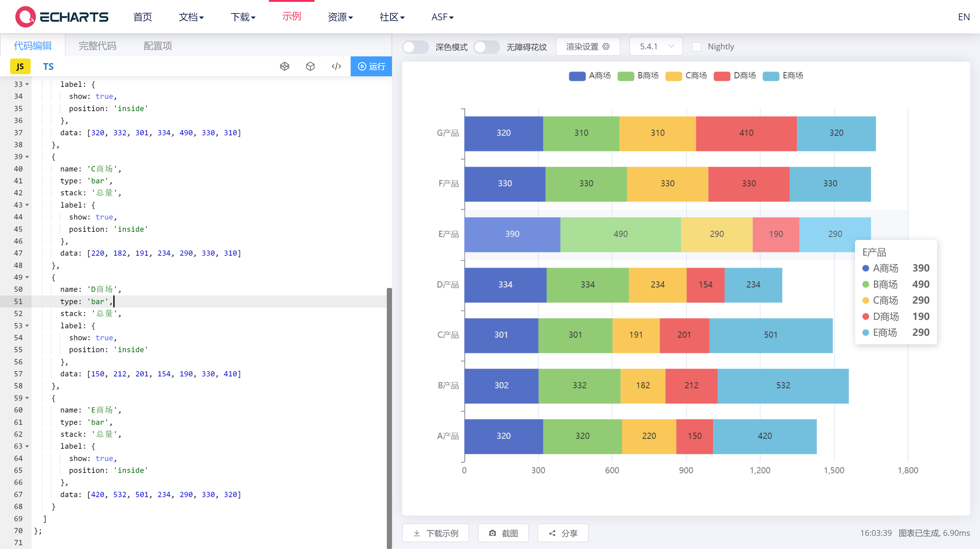980x549 pixels.
Task: Check the Nightly checkbox
Action: pyautogui.click(x=697, y=46)
